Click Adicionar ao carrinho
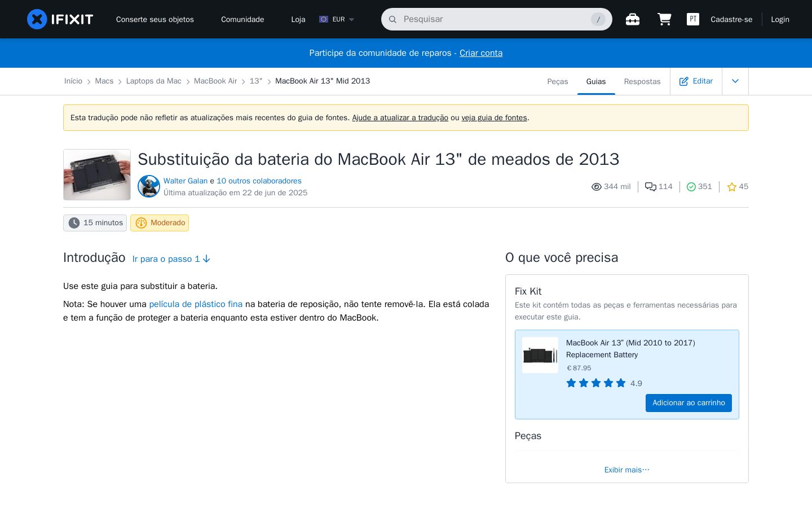Viewport: 812px width, 508px height. (x=689, y=403)
